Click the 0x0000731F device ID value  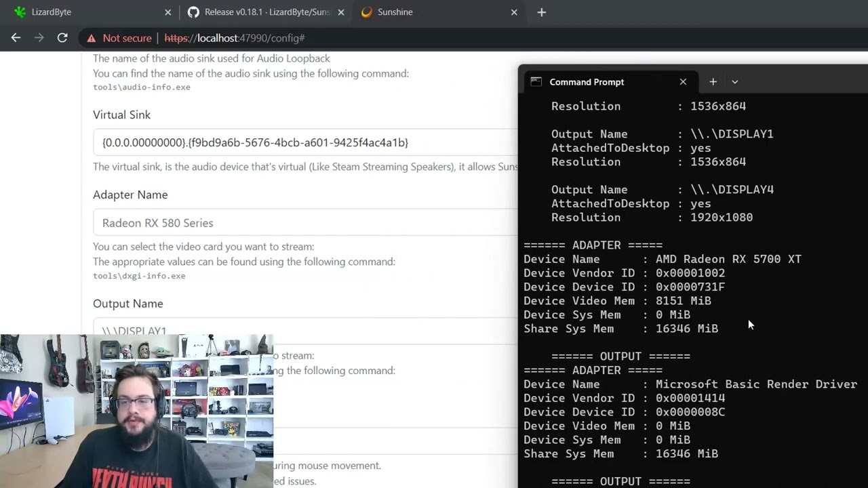tap(690, 287)
